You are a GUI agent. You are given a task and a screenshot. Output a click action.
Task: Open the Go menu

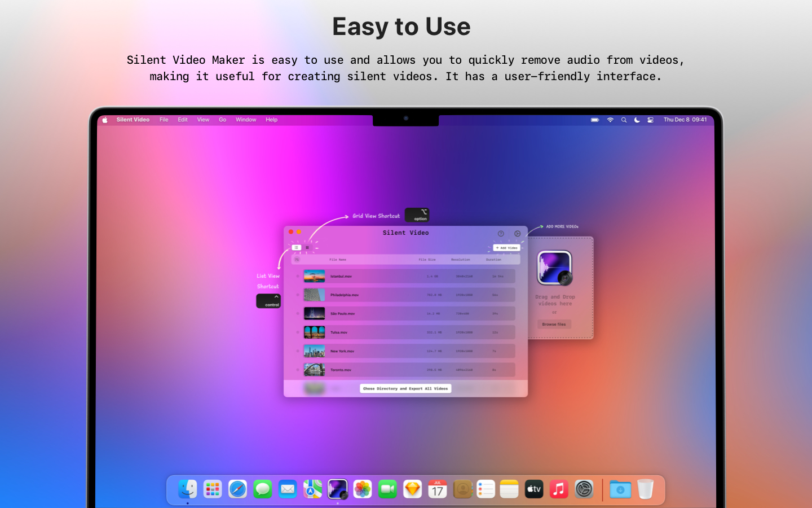(223, 120)
